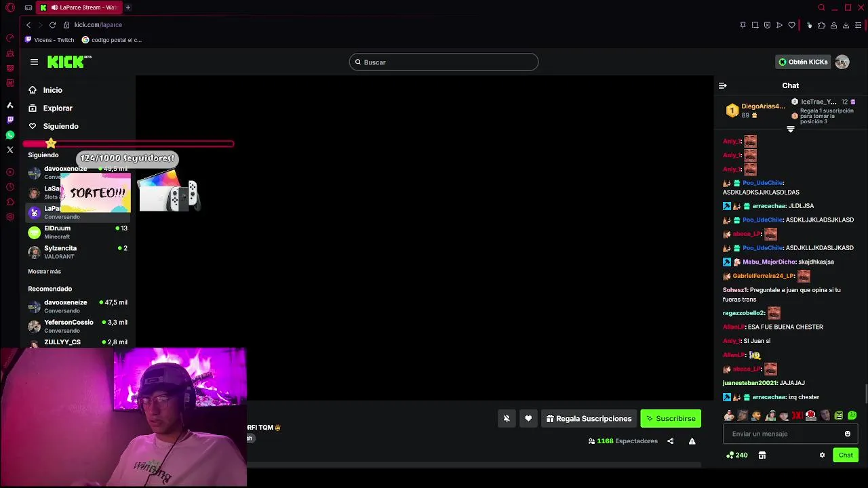868x488 pixels.
Task: Click Mabu_MejorDicho username in chat
Action: [x=769, y=262]
